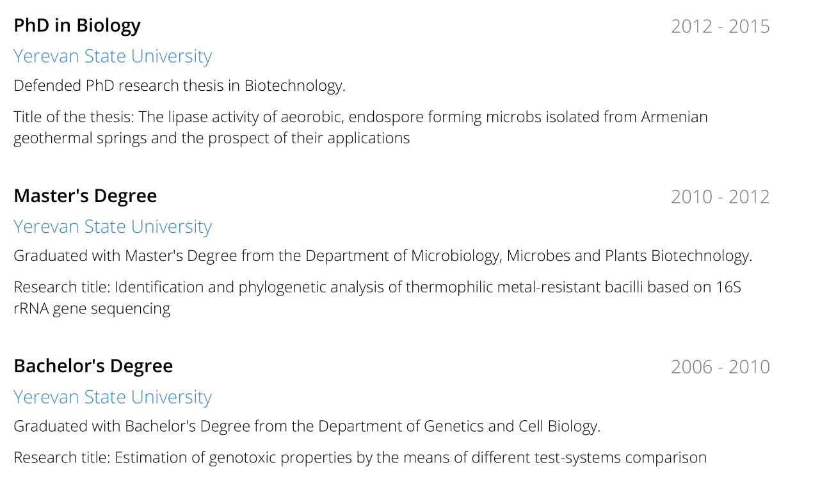The width and height of the screenshot is (820, 504).
Task: Open Yerevan State University link under Bachelor's Degree
Action: pyautogui.click(x=113, y=397)
